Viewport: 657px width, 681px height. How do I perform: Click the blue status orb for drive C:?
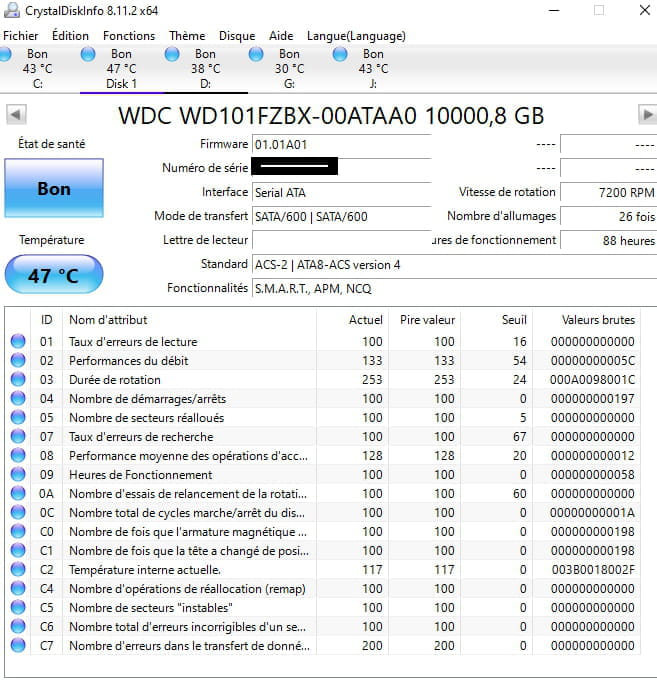[x=4, y=54]
